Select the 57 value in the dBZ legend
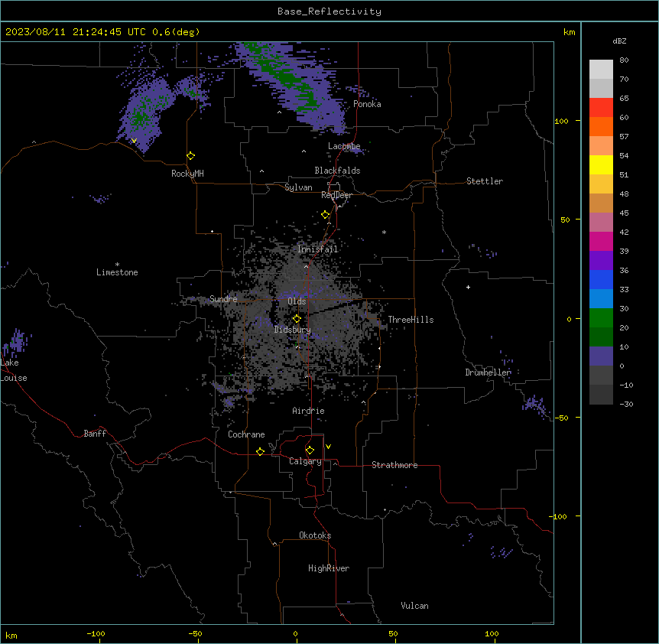The width and height of the screenshot is (659, 644). (624, 136)
